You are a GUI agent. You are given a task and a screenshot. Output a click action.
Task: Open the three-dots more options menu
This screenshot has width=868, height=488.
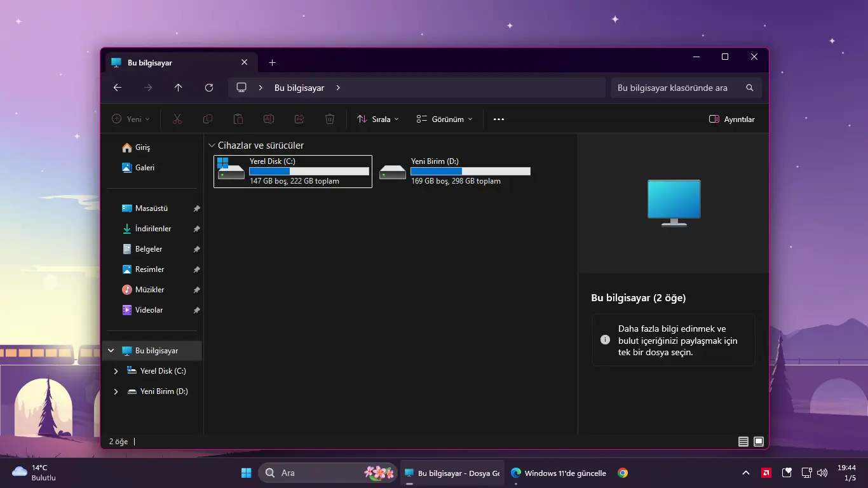coord(499,119)
